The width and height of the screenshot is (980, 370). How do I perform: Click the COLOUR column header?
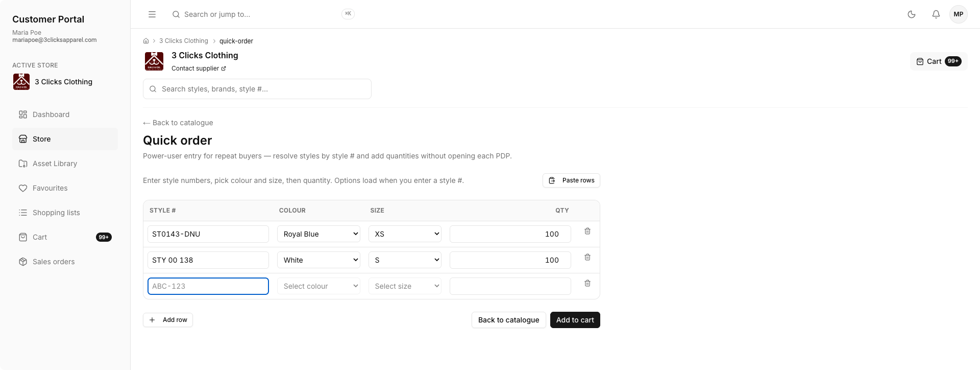click(292, 211)
